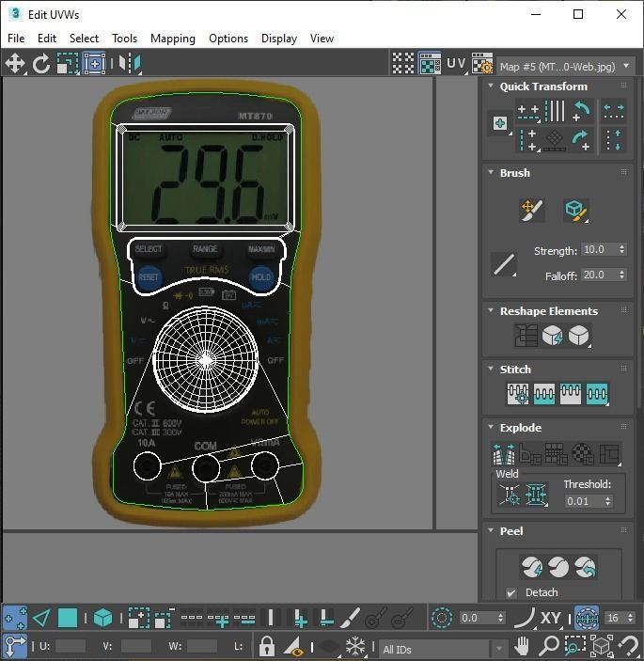
Task: Select the Move tool in top toolbar
Action: [15, 64]
